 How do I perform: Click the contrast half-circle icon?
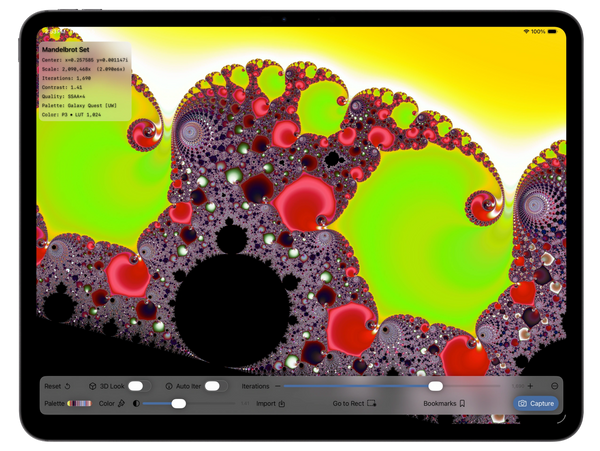pyautogui.click(x=136, y=404)
